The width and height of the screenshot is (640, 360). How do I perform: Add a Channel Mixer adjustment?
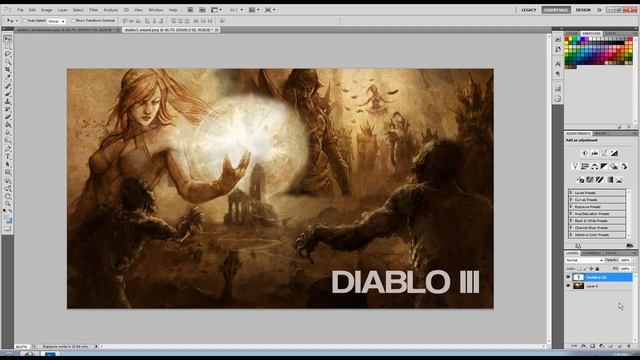624,166
